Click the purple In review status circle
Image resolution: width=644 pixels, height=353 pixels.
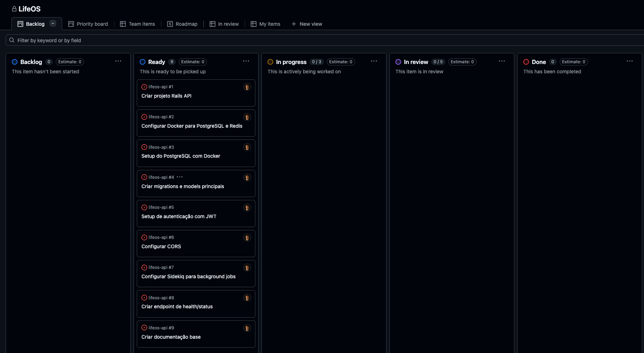tap(398, 62)
